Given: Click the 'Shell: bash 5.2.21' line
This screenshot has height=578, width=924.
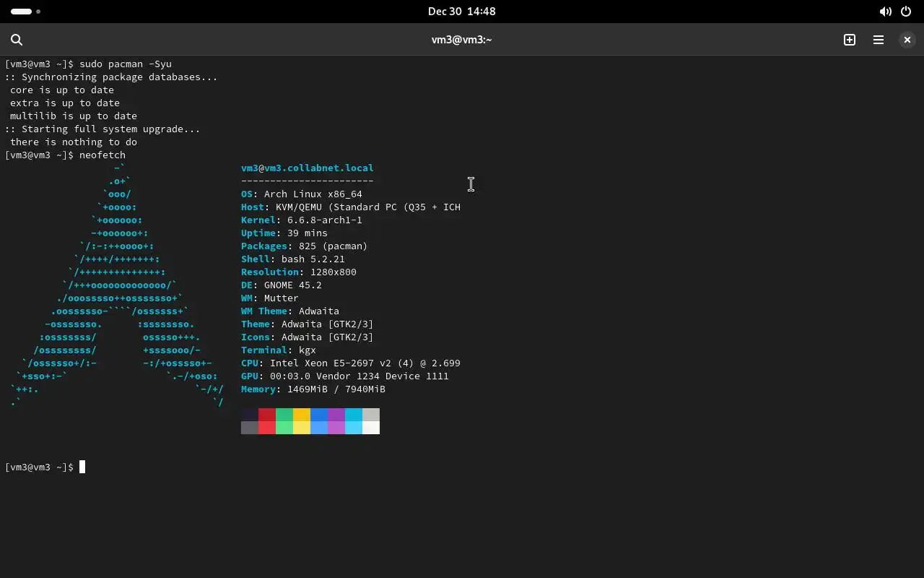Looking at the screenshot, I should (x=293, y=259).
